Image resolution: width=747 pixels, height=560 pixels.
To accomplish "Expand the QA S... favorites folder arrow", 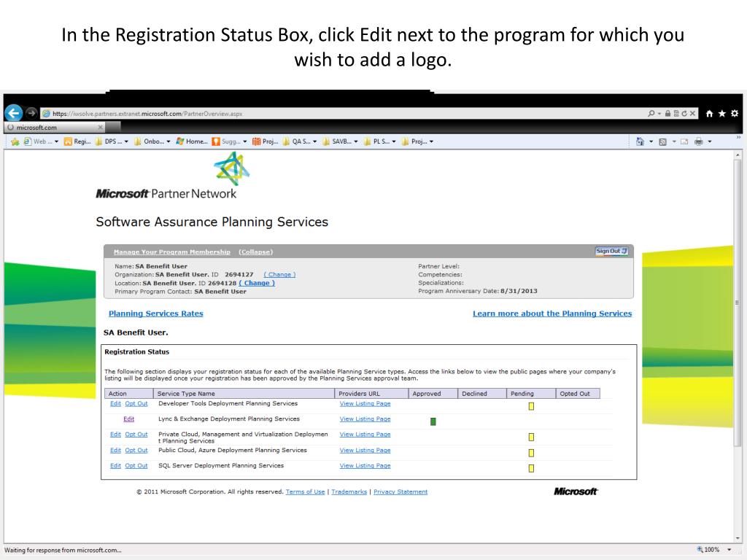I will pos(315,141).
